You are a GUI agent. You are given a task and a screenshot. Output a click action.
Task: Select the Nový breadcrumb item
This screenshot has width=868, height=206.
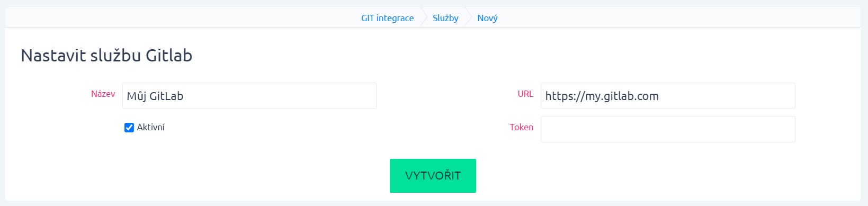[487, 18]
